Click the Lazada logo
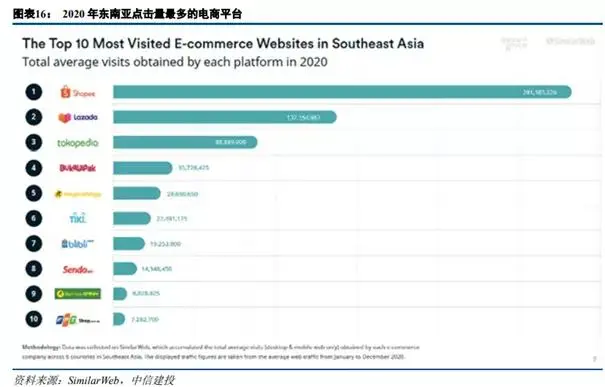The width and height of the screenshot is (605, 387). click(x=78, y=117)
